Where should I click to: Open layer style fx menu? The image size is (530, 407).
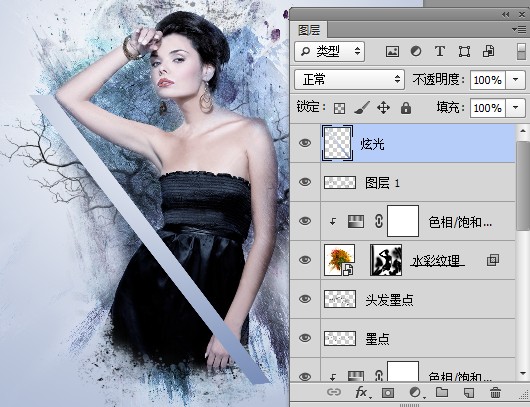point(362,392)
